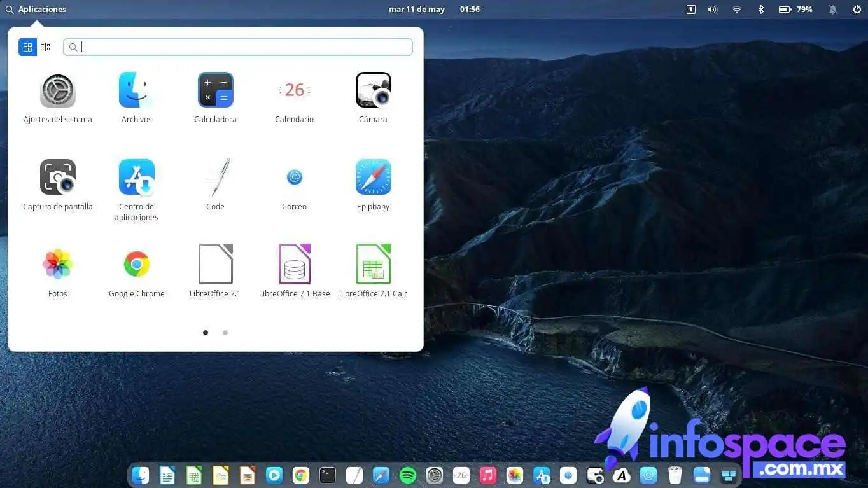
Task: Open the Music app in the dock
Action: coord(488,475)
